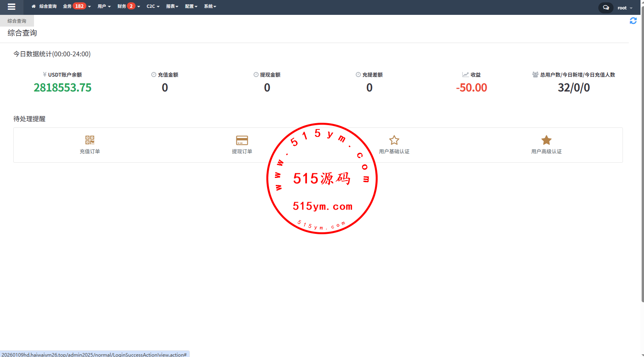The height and width of the screenshot is (357, 644).
Task: Click the 182 badge on 业务
Action: 79,6
